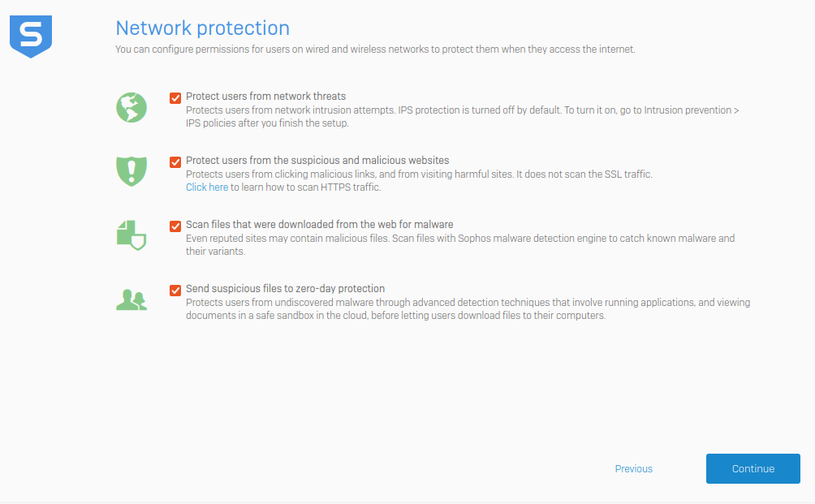Click the green globe network threats icon
The height and width of the screenshot is (504, 815).
(x=132, y=108)
